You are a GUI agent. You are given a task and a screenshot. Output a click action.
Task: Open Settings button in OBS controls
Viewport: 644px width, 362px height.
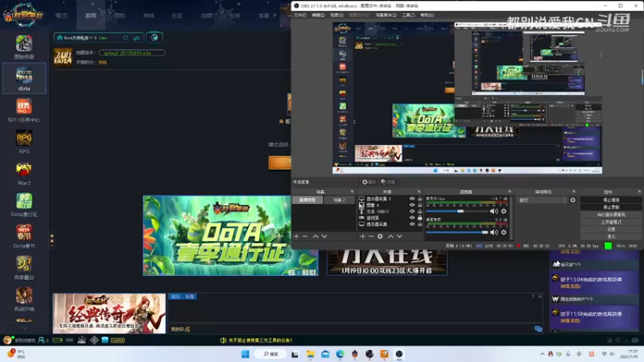[x=611, y=229]
